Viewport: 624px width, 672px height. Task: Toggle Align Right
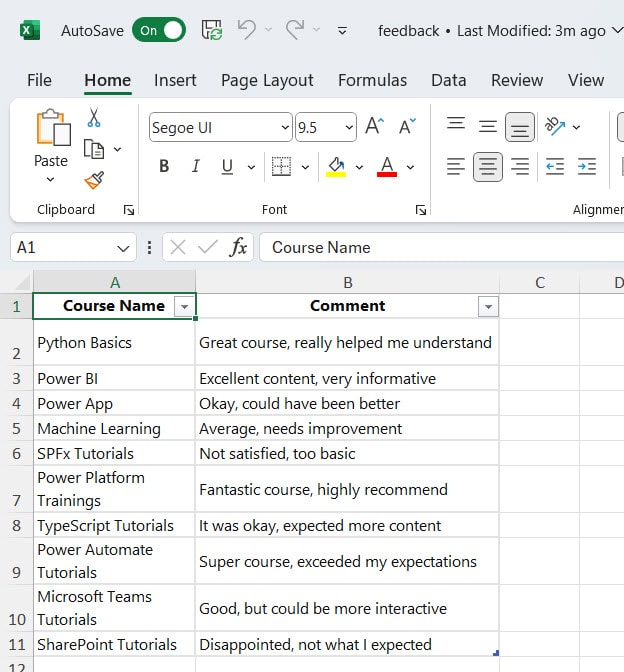[520, 166]
